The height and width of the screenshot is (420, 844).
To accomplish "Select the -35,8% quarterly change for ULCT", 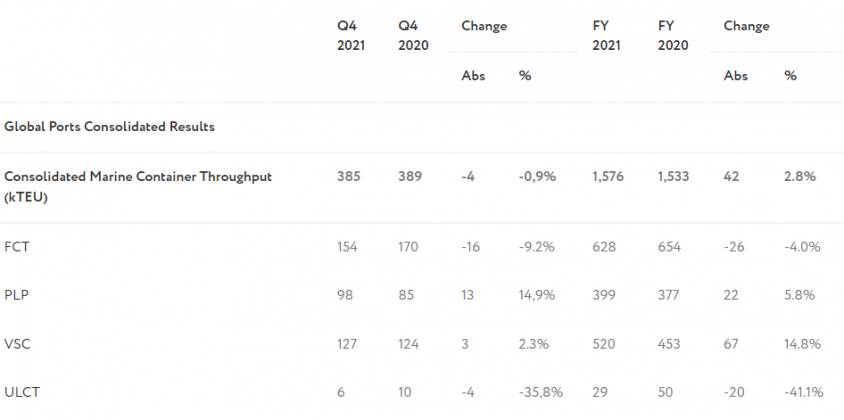I will coord(539,393).
